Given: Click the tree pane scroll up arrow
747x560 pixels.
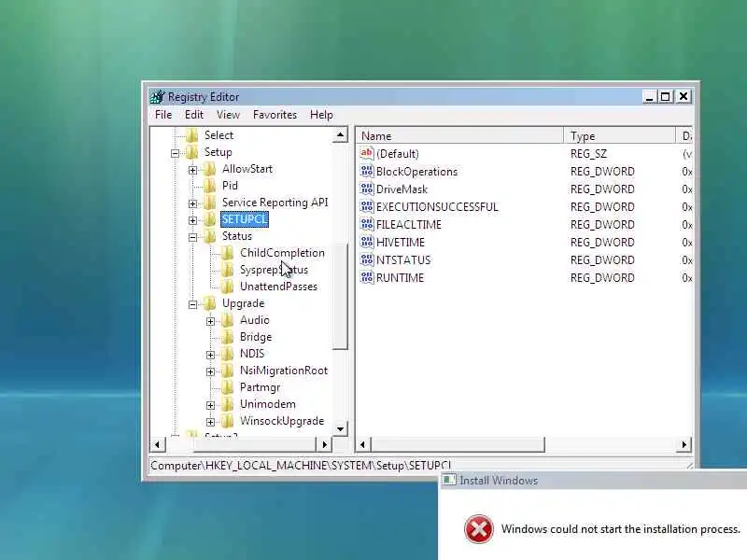Looking at the screenshot, I should 340,135.
